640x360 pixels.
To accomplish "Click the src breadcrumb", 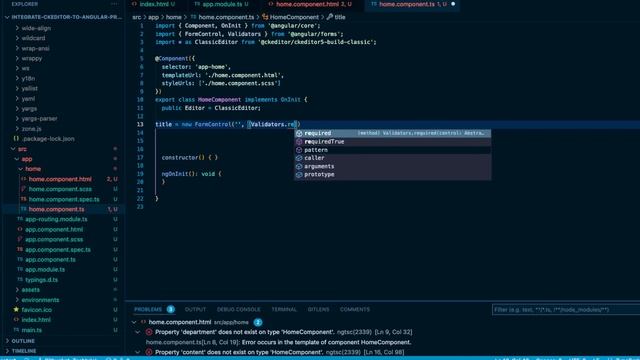I will (136, 17).
